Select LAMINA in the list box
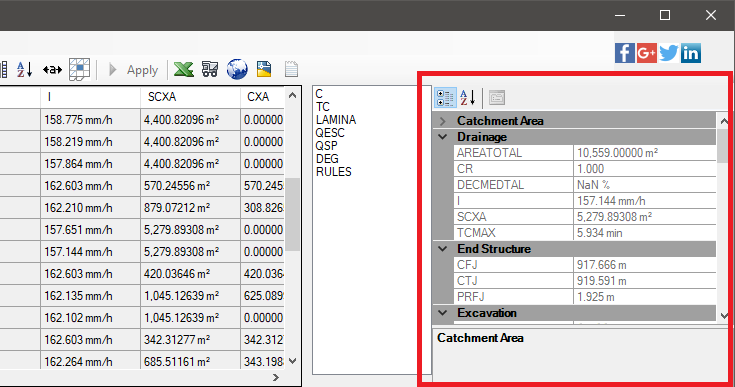Screen dimensions: 735x387 [x=336, y=120]
